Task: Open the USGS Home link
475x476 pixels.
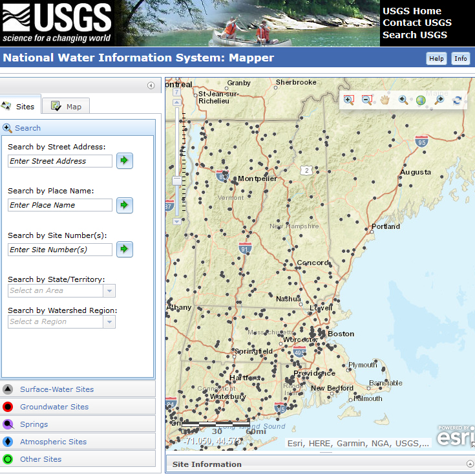Action: tap(412, 11)
